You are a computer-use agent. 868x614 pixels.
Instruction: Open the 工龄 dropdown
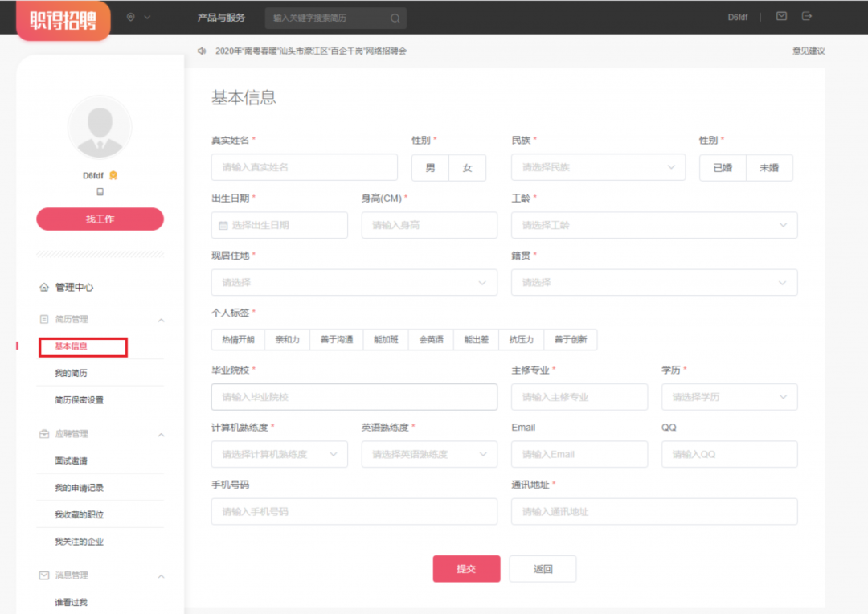(x=654, y=226)
